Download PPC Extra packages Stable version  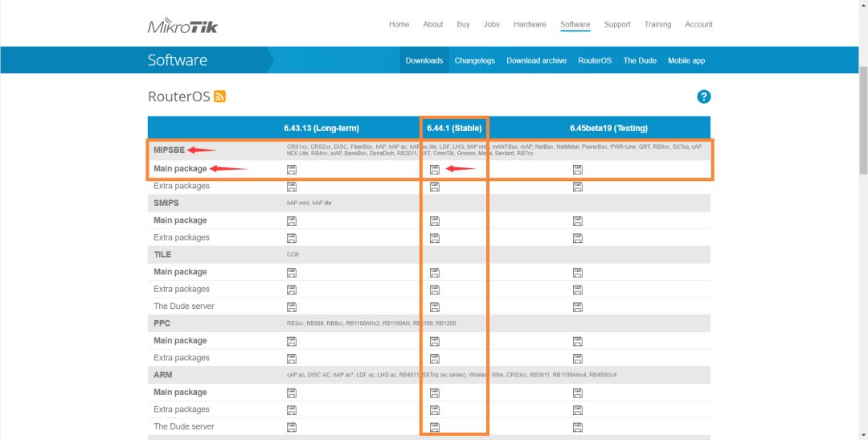click(435, 359)
